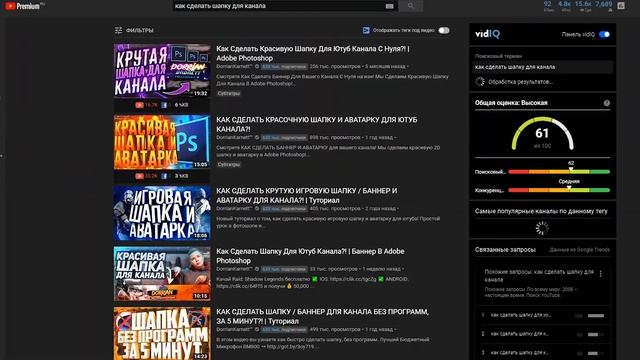
Task: Click YouTube stats icon under second video
Action: [140, 176]
